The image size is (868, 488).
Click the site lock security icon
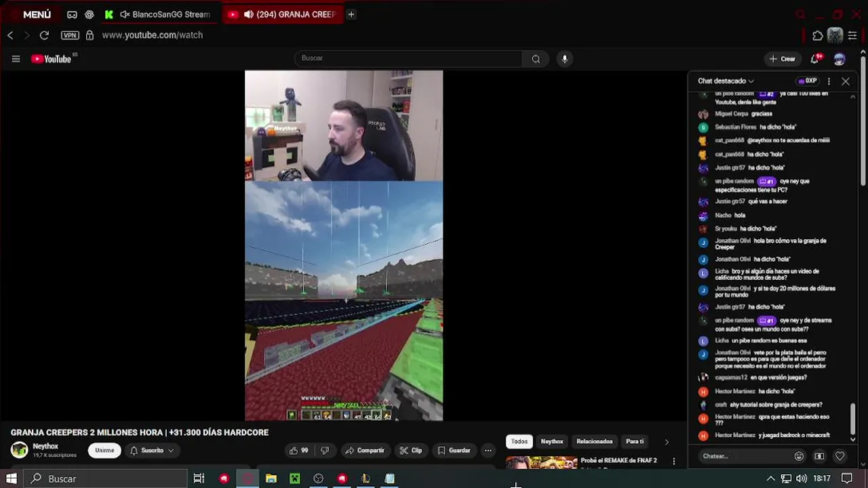(x=90, y=35)
